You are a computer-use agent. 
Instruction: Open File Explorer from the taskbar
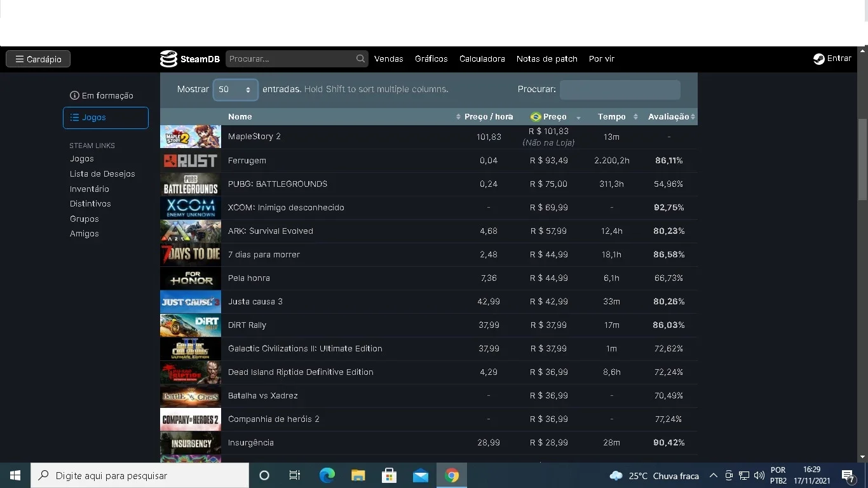(358, 475)
